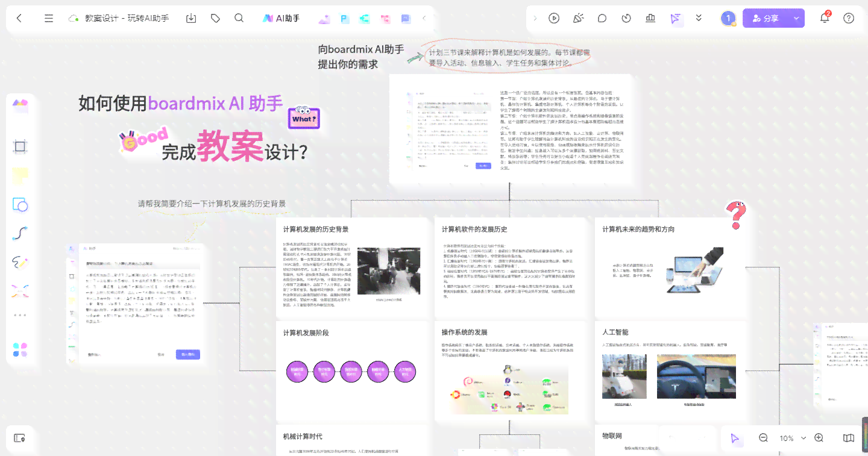Start presentation with the play icon

554,18
